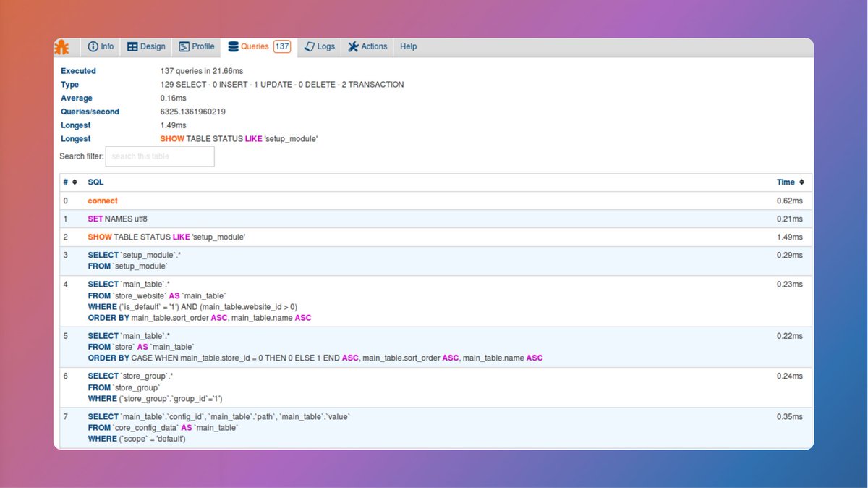Click the row number 7 cell
This screenshot has height=488, width=868.
(x=66, y=417)
